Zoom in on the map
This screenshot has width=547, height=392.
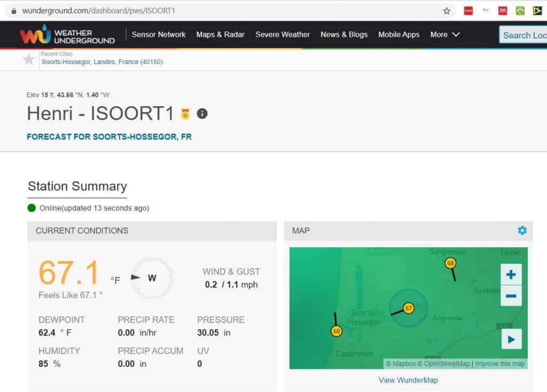point(511,275)
